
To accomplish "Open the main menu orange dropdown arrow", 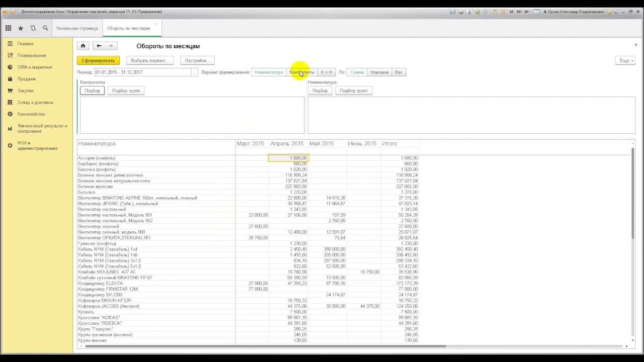I will point(13,12).
